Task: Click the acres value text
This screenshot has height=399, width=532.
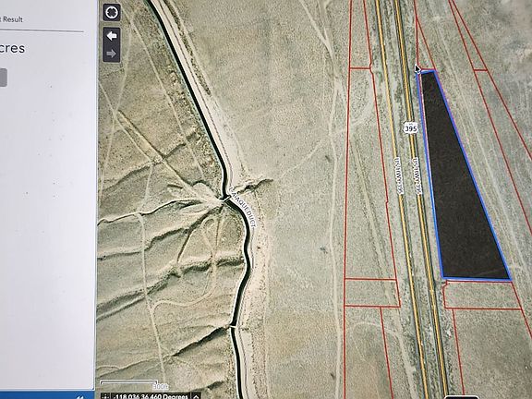Action: click(12, 49)
